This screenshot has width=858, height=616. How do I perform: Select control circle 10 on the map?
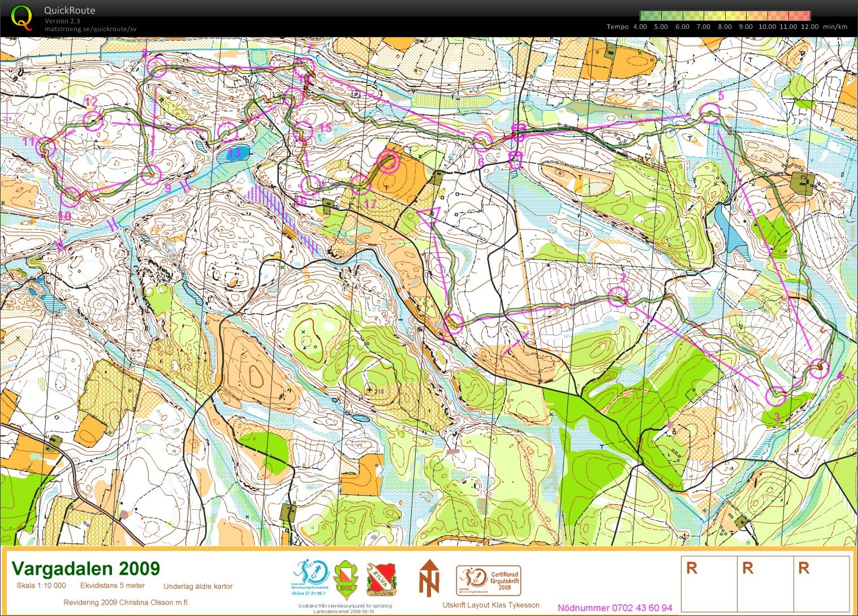(71, 197)
